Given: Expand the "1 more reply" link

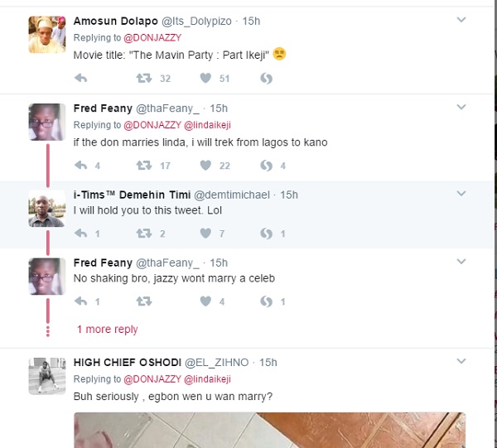Looking at the screenshot, I should coord(108,330).
